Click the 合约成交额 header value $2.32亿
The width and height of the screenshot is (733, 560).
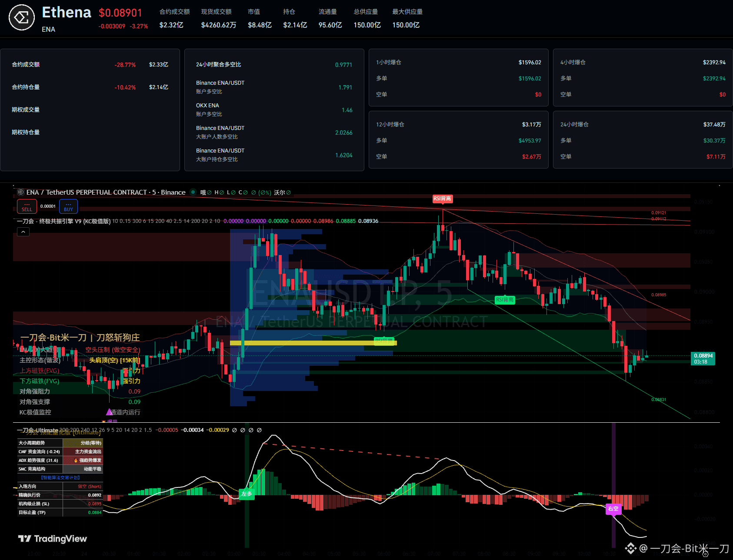tap(171, 25)
